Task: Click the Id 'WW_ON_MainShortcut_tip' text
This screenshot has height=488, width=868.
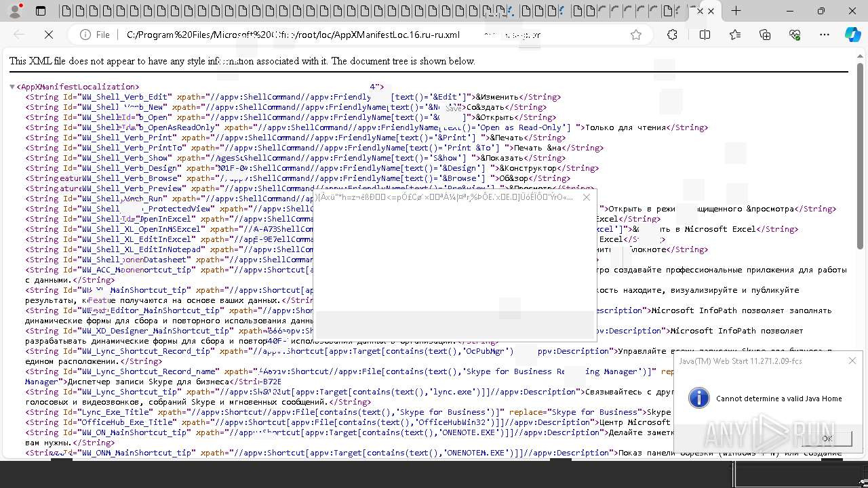Action: 134,432
